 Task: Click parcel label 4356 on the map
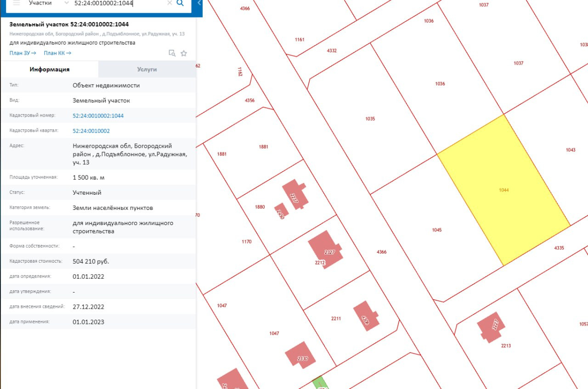[249, 100]
